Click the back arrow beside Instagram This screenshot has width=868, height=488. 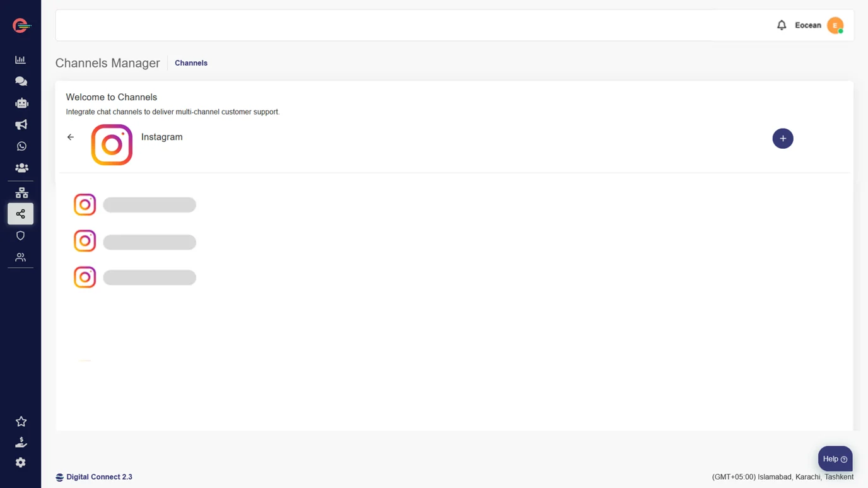click(71, 137)
